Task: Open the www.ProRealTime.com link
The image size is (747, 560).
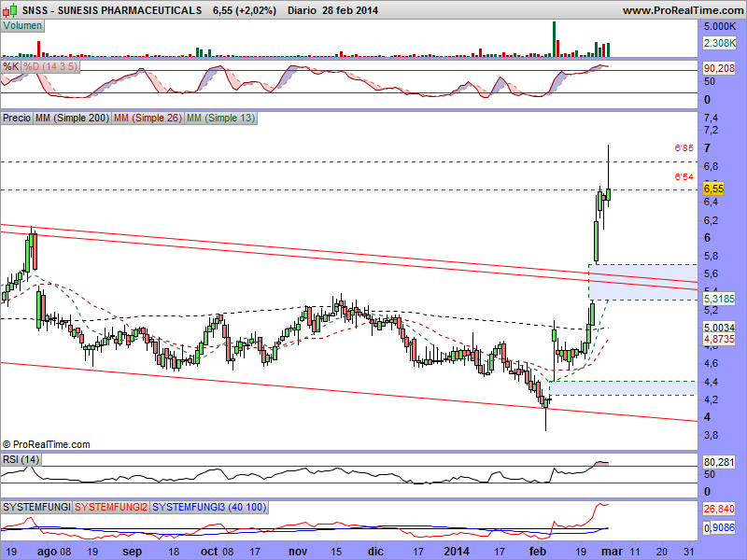Action: [682, 9]
